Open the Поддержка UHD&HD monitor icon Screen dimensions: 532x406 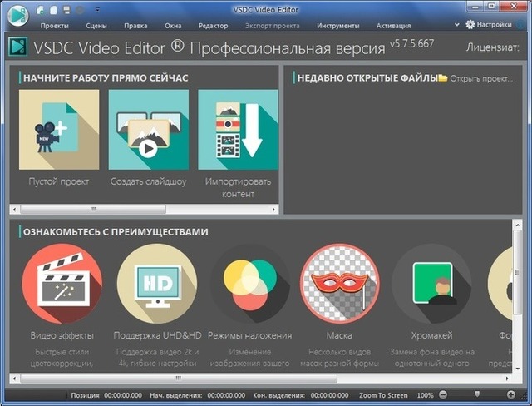click(x=157, y=284)
